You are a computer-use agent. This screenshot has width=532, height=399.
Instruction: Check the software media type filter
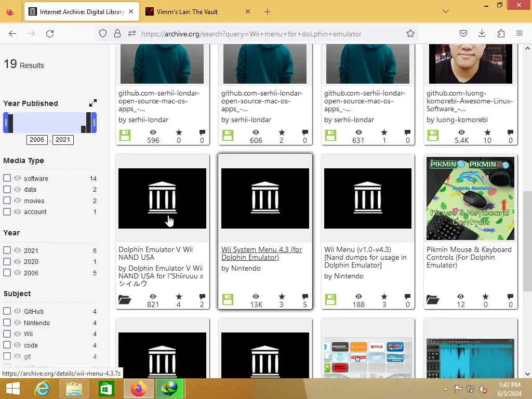(x=7, y=178)
